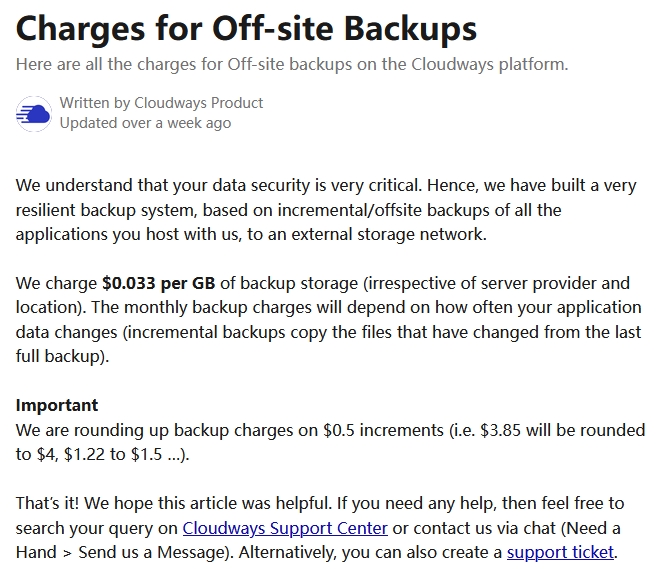Click the "Updated over a week ago" text

coord(145,123)
